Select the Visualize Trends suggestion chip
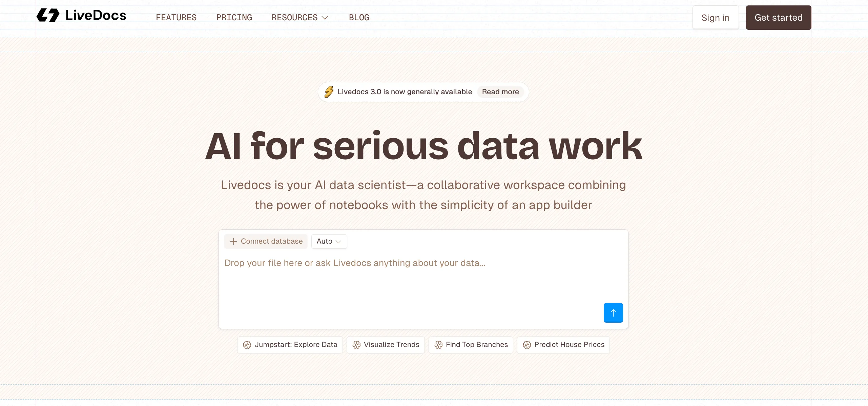The image size is (868, 406). [x=385, y=345]
